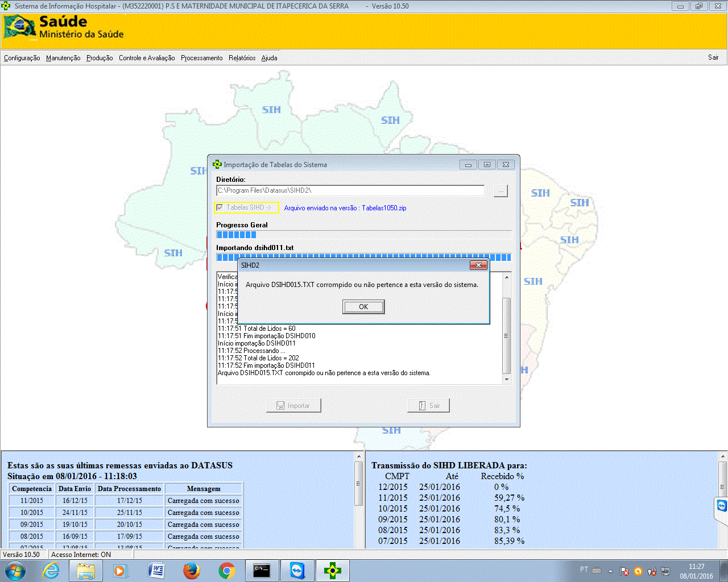
Task: Open the Processamento menu
Action: [x=201, y=58]
